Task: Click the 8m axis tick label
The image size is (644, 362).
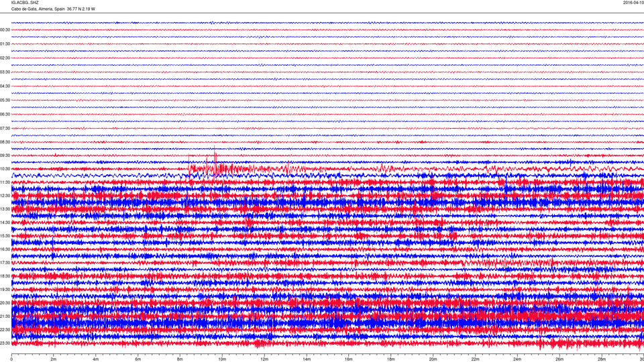Action: point(180,359)
